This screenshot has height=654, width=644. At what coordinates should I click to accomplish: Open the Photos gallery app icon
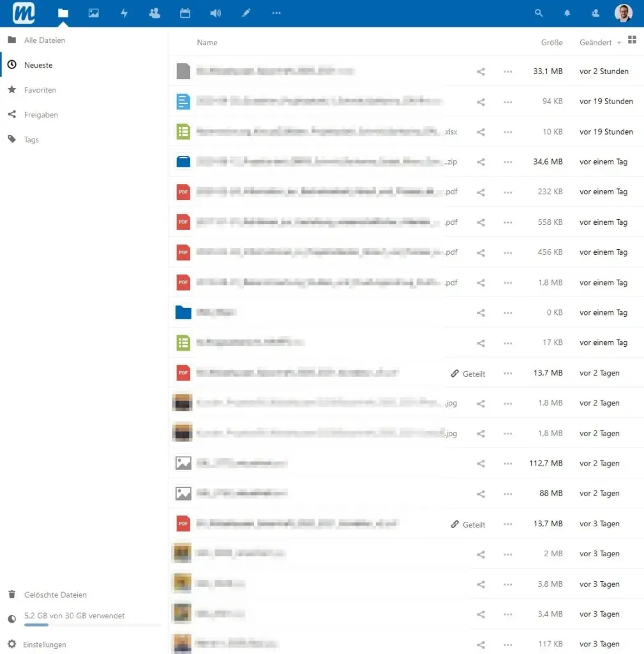point(94,13)
